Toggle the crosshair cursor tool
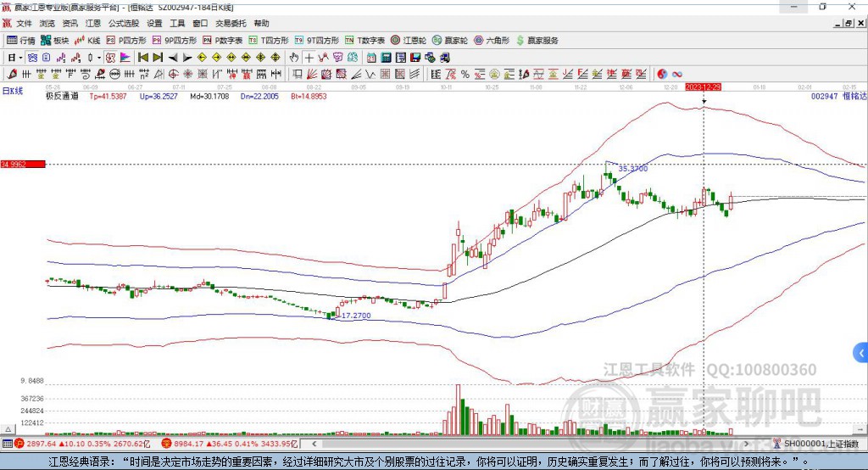The image size is (868, 470). [x=309, y=58]
